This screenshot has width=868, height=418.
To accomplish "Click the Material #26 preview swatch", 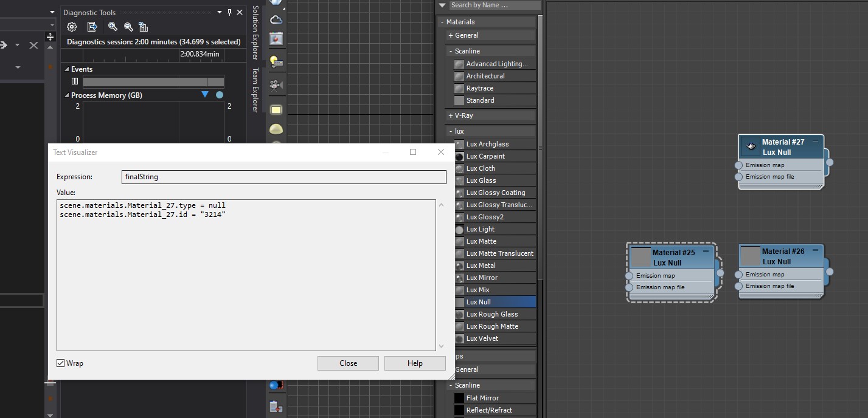I will click(751, 256).
